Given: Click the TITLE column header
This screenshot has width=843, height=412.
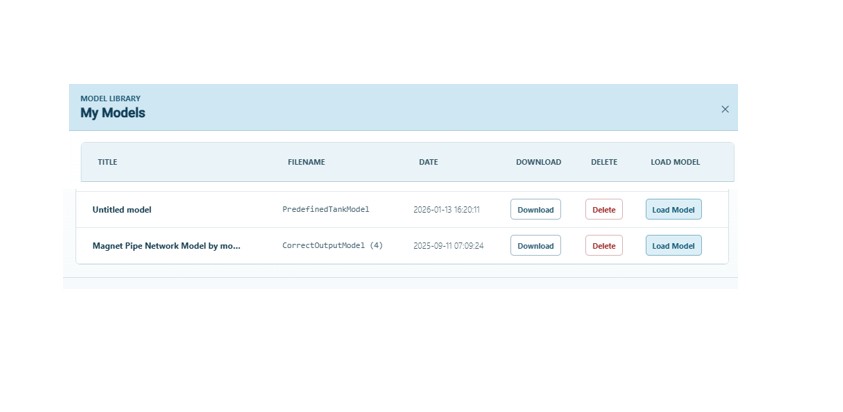Looking at the screenshot, I should [x=108, y=162].
